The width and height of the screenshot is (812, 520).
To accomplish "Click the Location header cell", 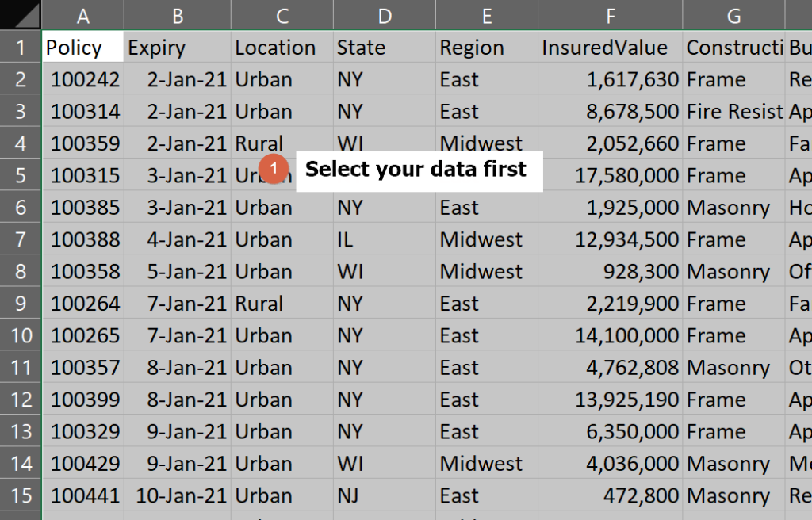I will coord(282,47).
